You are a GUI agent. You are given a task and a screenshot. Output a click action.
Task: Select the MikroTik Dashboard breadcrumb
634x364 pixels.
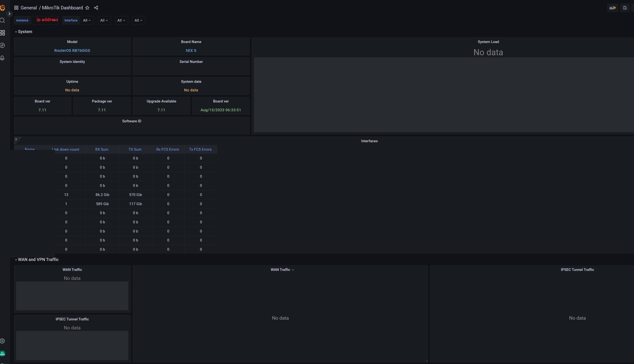tap(62, 8)
